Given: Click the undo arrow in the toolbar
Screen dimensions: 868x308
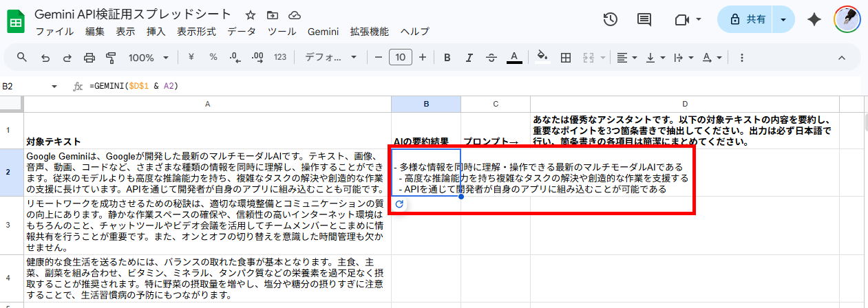Looking at the screenshot, I should tap(45, 57).
